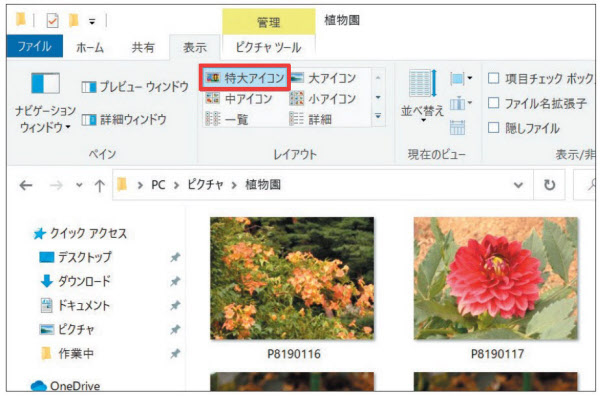Click the 管理 contextual tab header

click(269, 23)
